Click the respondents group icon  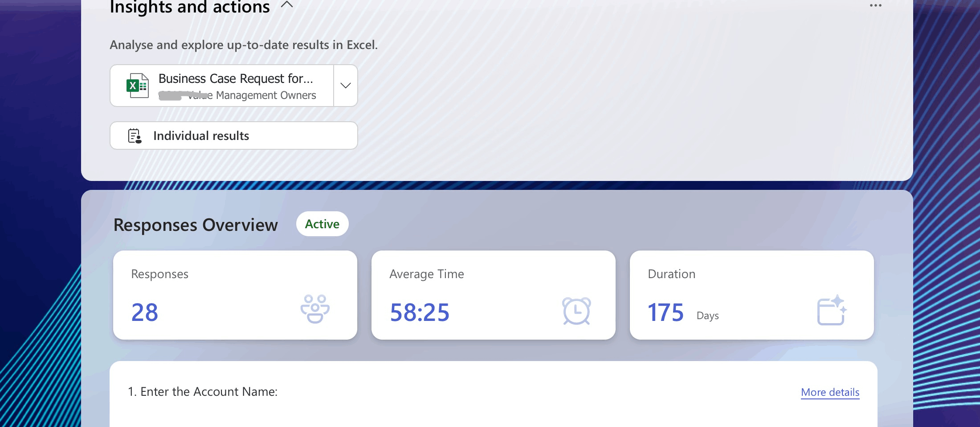coord(315,309)
